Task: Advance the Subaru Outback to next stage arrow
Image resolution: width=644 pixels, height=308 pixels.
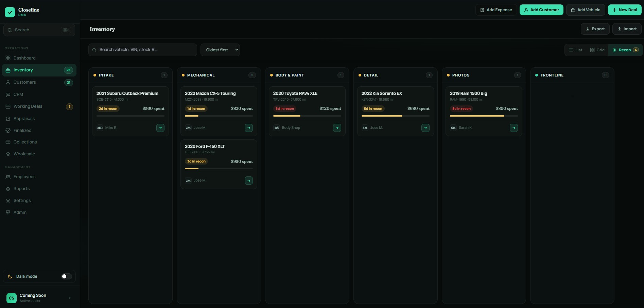Action: (160, 128)
